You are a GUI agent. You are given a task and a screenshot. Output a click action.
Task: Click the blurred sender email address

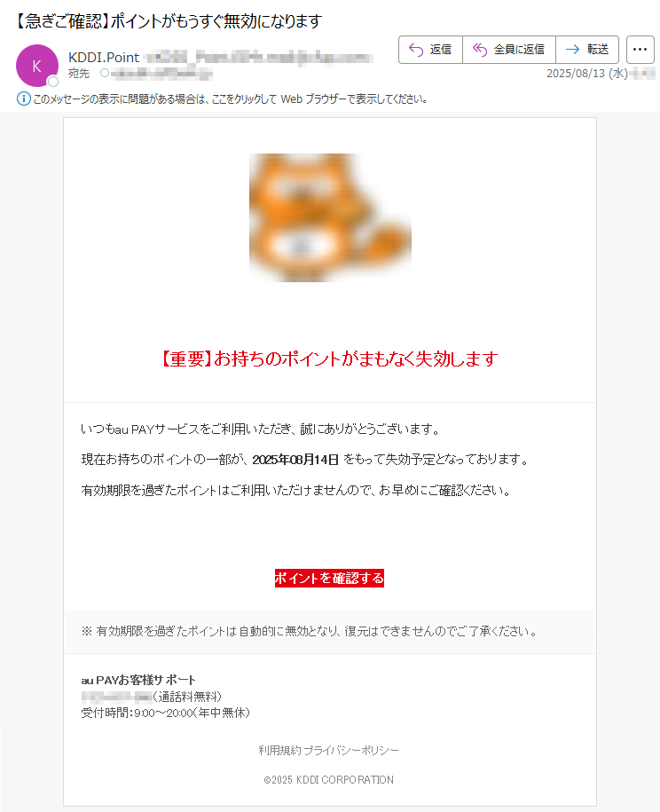tap(259, 57)
